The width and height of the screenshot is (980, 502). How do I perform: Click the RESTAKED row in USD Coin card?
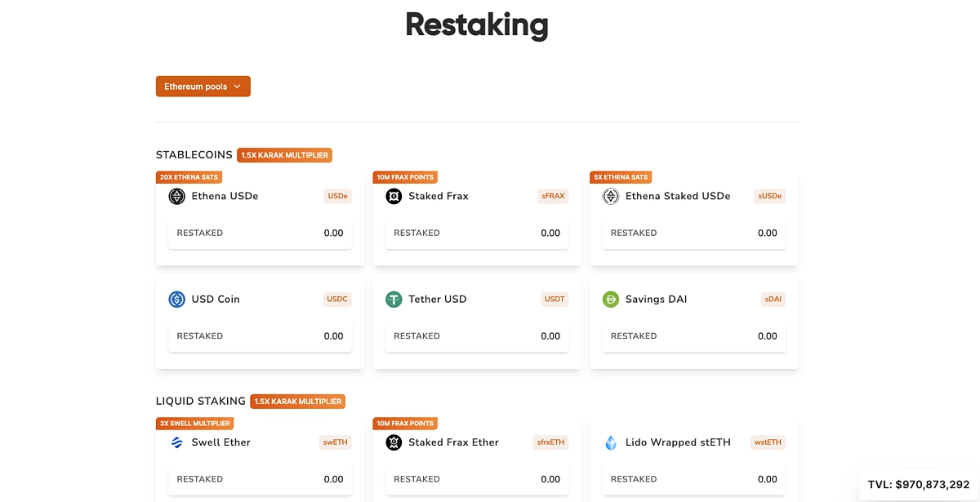point(261,336)
